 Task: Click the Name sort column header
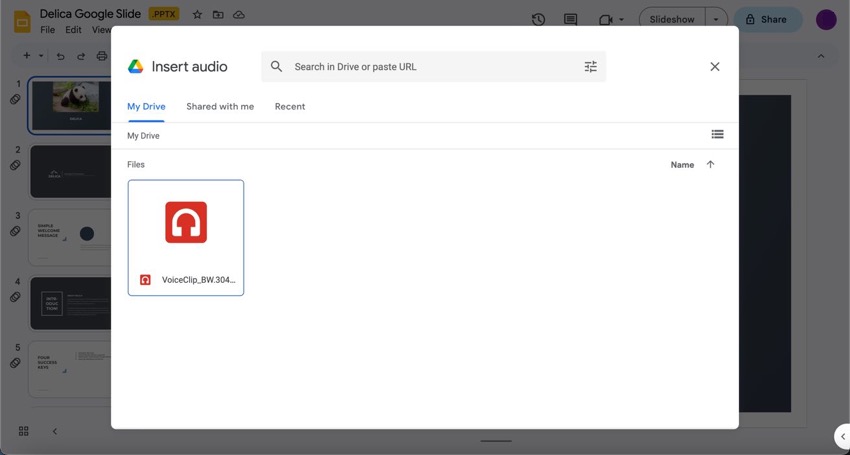coord(682,165)
